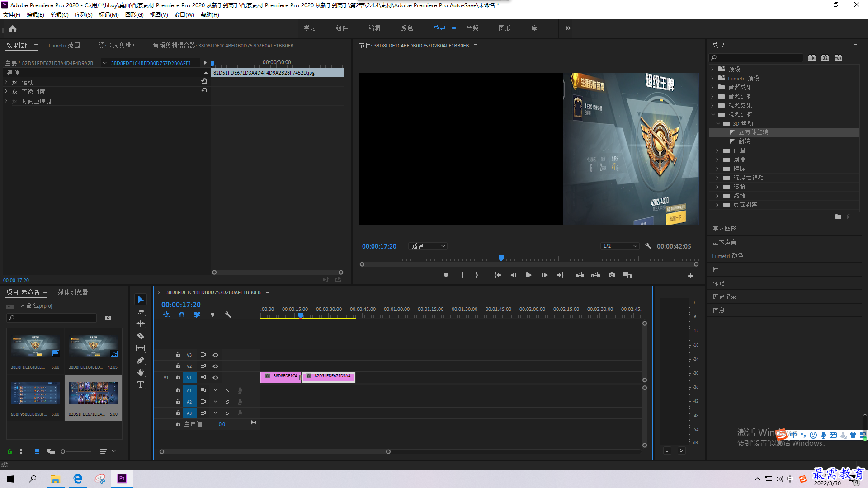
Task: Expand the 运动 effect properties
Action: (x=6, y=82)
